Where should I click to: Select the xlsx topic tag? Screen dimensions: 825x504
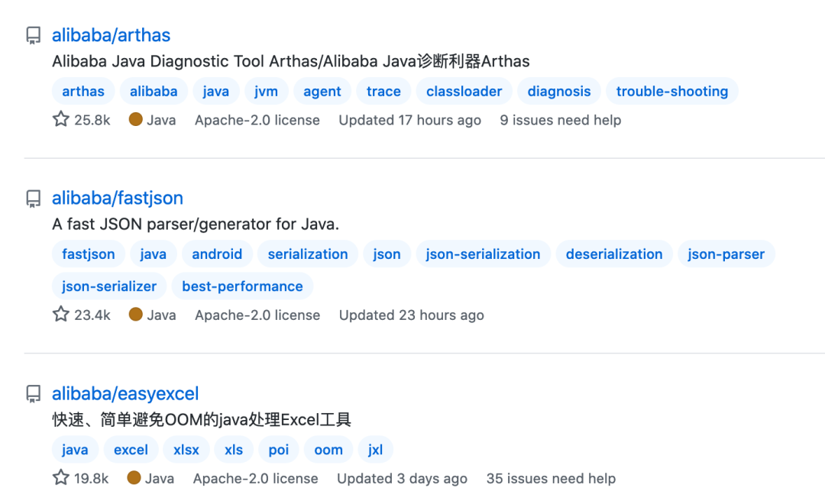186,450
